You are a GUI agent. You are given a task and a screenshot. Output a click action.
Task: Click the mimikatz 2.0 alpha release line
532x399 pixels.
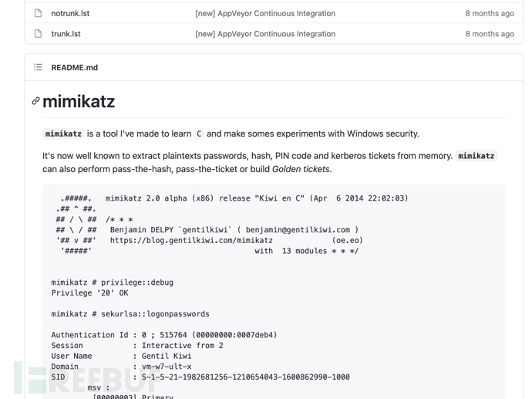pyautogui.click(x=257, y=198)
